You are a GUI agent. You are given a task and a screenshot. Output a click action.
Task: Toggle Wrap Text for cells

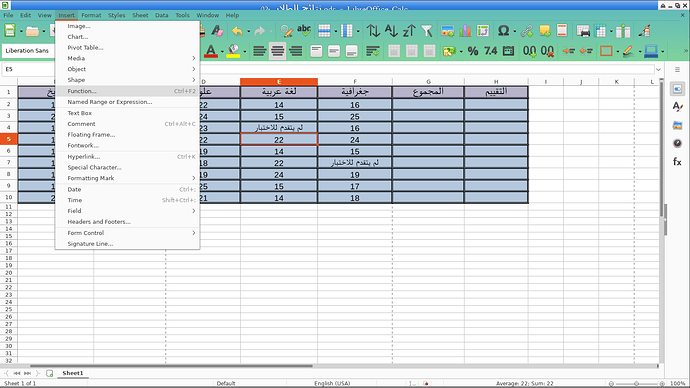[x=373, y=51]
